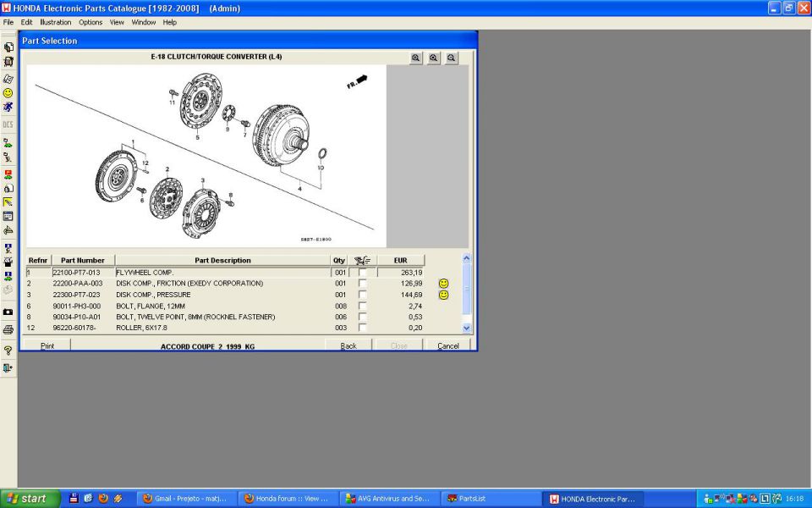Open the Options menu
812x508 pixels.
click(x=91, y=22)
